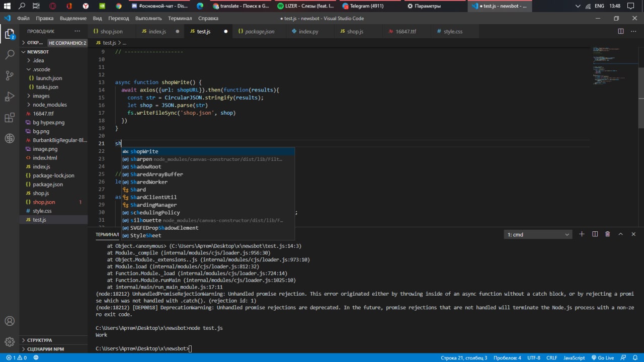Screen dimensions: 644x362
Task: Open the Explorer panel more actions ellipsis
Action: [x=77, y=31]
